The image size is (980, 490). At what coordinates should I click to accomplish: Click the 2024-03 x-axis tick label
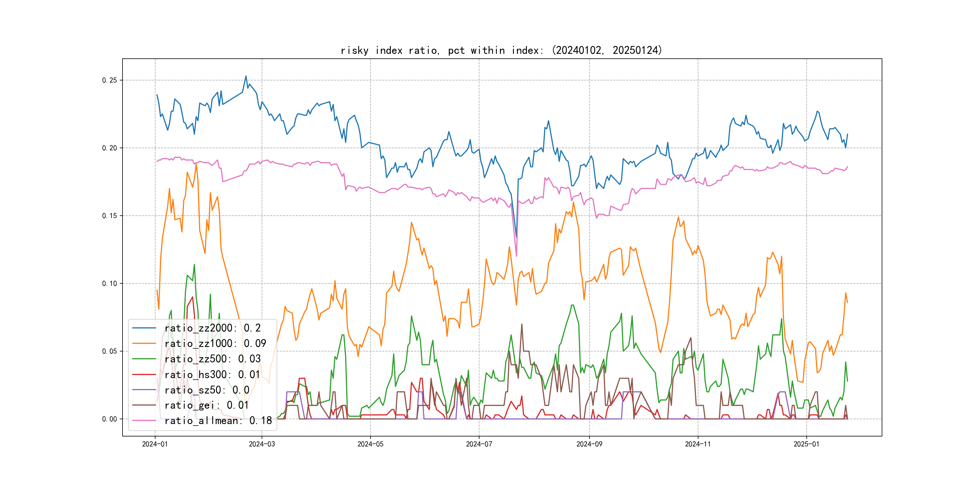click(262, 444)
